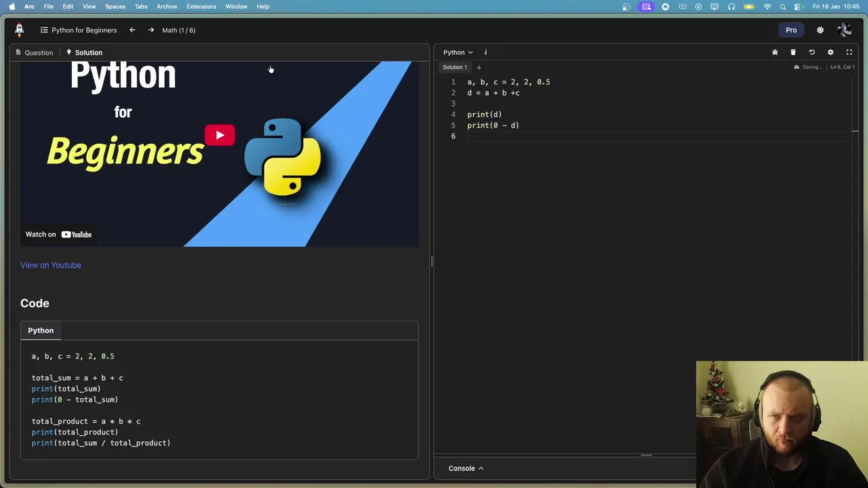Go to next problem with right arrow
Viewport: 868px width, 488px height.
point(151,30)
